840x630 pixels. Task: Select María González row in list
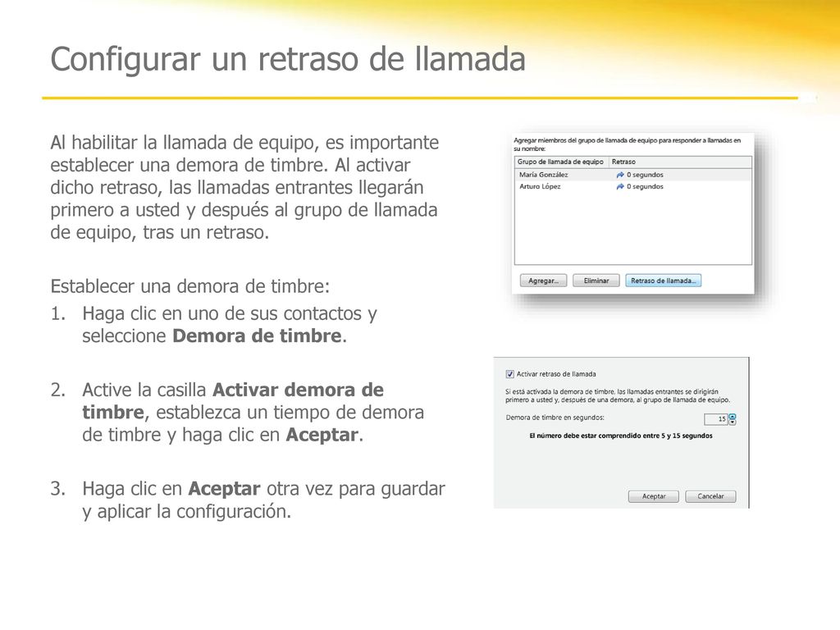[x=633, y=175]
